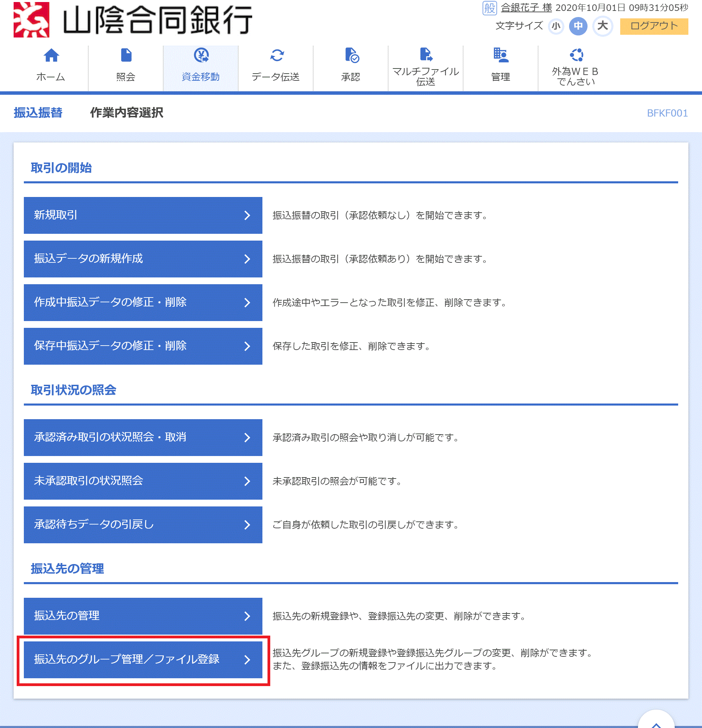The width and height of the screenshot is (702, 728).
Task: Click the 作業内容選択 heading
Action: [127, 112]
